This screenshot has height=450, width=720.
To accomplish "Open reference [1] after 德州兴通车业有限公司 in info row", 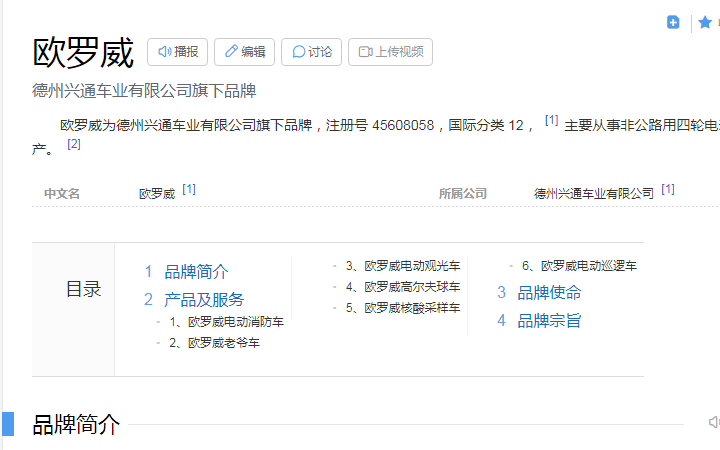I will (668, 189).
